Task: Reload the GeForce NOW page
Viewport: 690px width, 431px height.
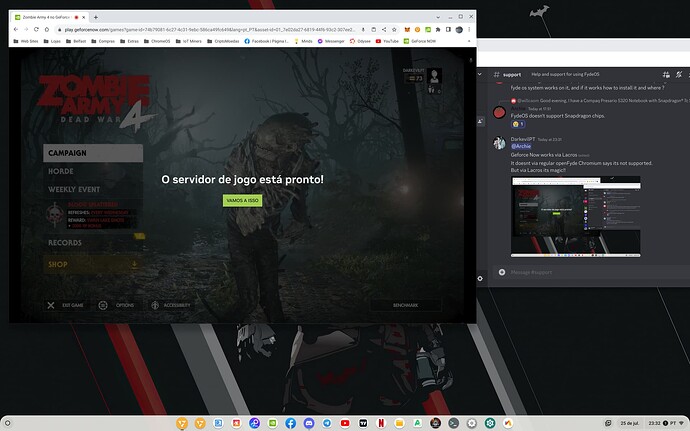Action: click(x=36, y=29)
